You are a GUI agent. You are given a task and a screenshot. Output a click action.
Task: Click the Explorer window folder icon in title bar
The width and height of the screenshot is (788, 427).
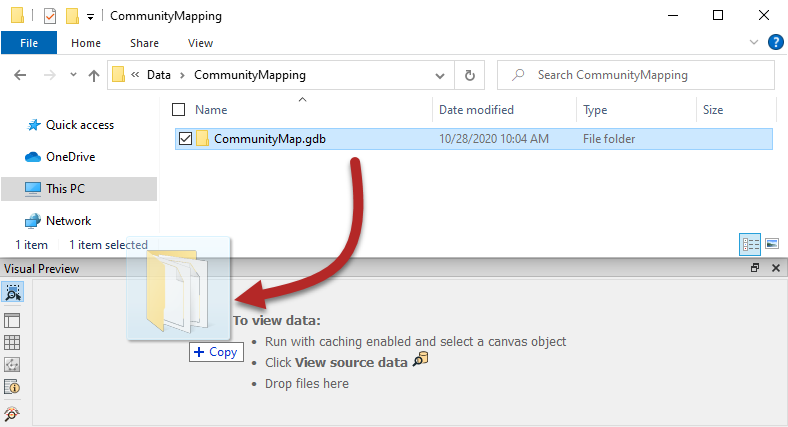pyautogui.click(x=17, y=15)
